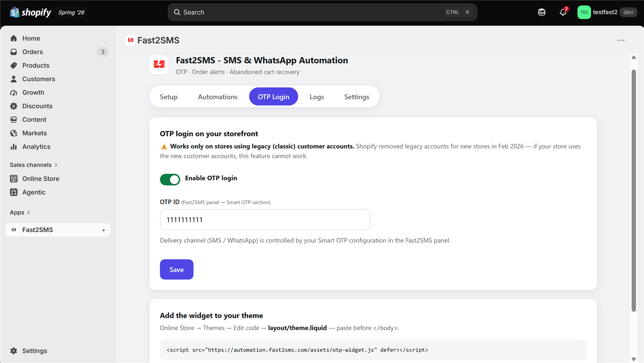Focus the OTP ID input field

pos(265,220)
